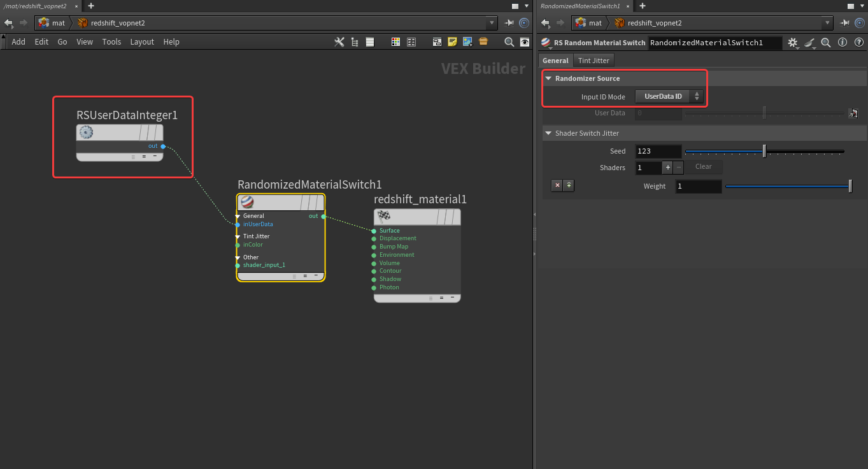Click the pin icon in network editor pane
This screenshot has width=868, height=469.
[509, 23]
